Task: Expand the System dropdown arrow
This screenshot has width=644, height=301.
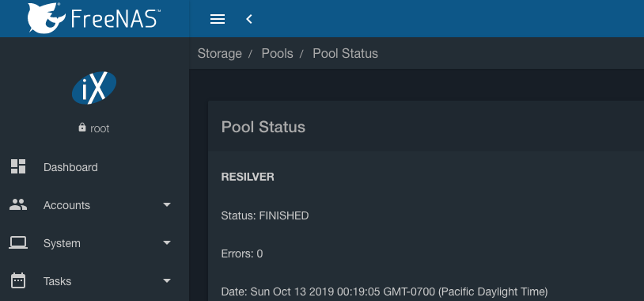Action: [x=167, y=242]
